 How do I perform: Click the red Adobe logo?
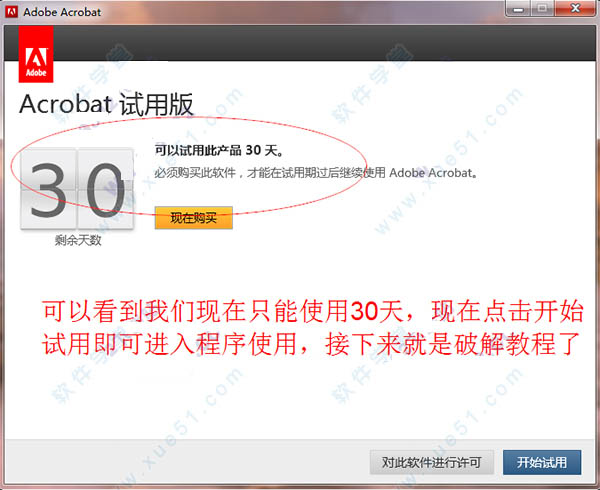(x=36, y=54)
